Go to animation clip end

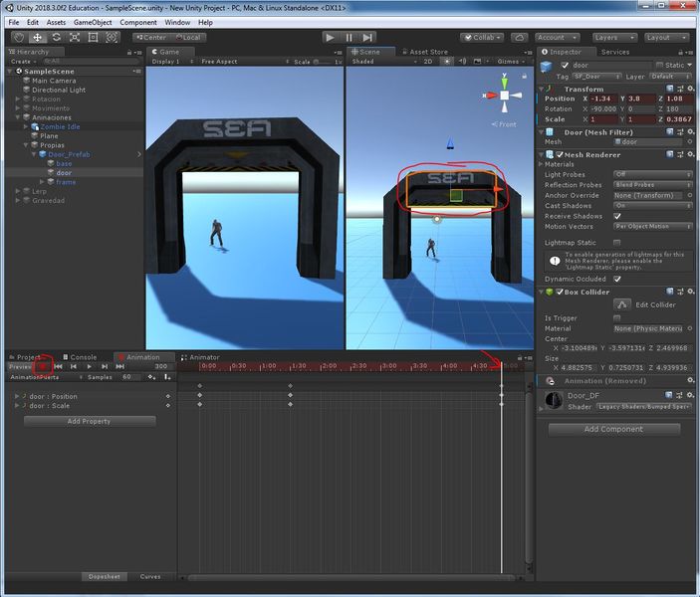tap(120, 366)
